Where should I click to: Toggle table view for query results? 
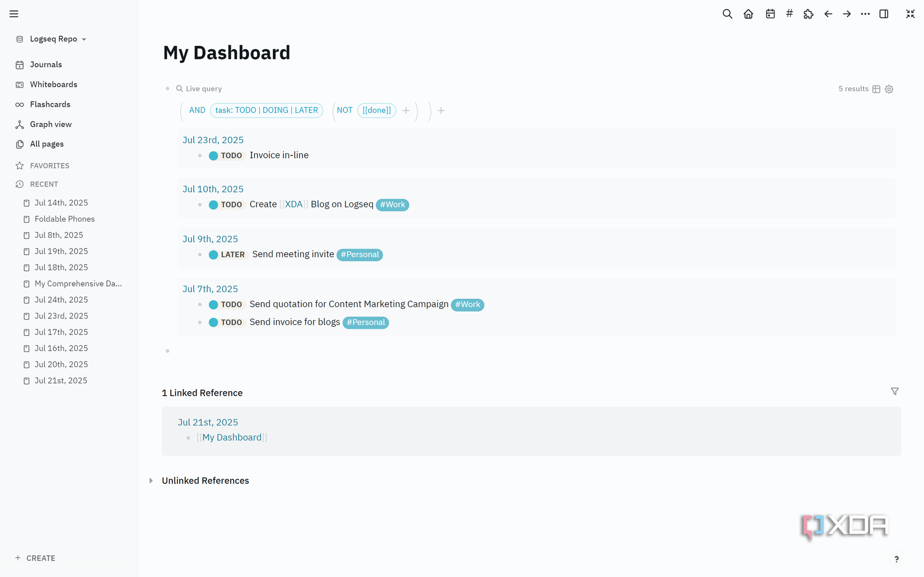(x=876, y=89)
